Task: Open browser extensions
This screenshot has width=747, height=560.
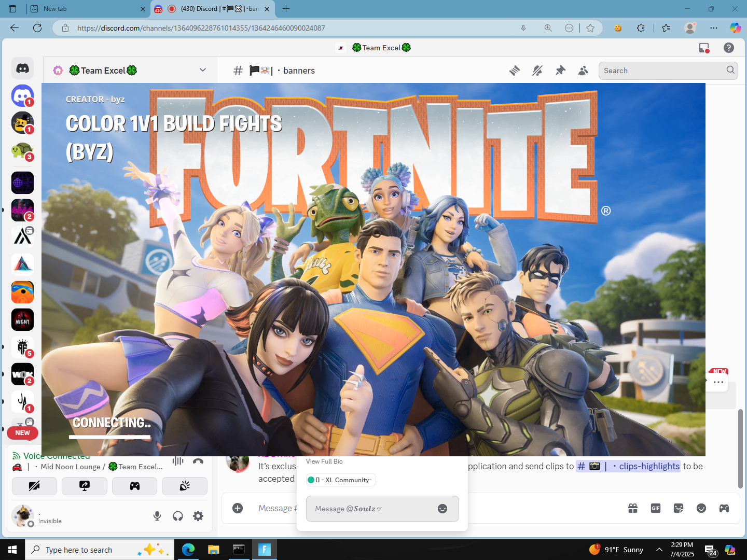Action: pyautogui.click(x=641, y=28)
